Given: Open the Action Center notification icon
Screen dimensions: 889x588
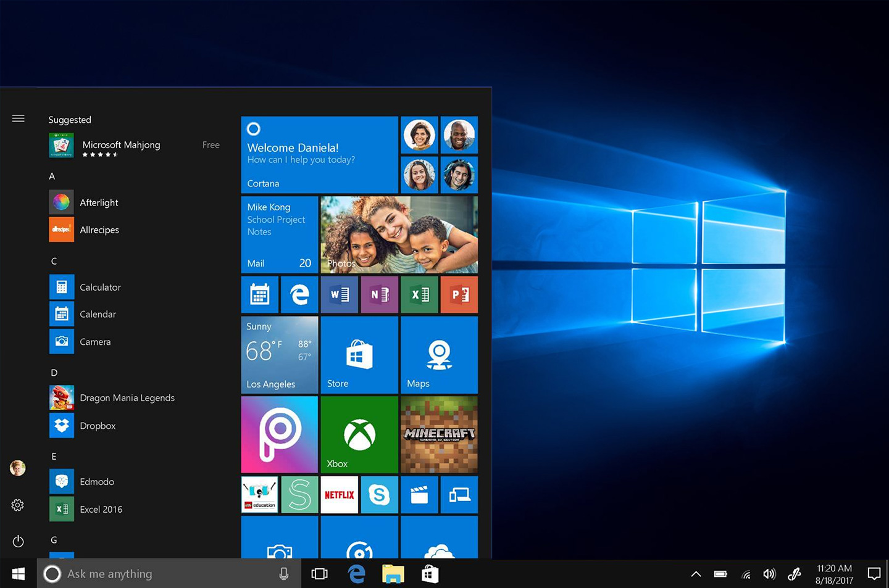Looking at the screenshot, I should point(874,574).
